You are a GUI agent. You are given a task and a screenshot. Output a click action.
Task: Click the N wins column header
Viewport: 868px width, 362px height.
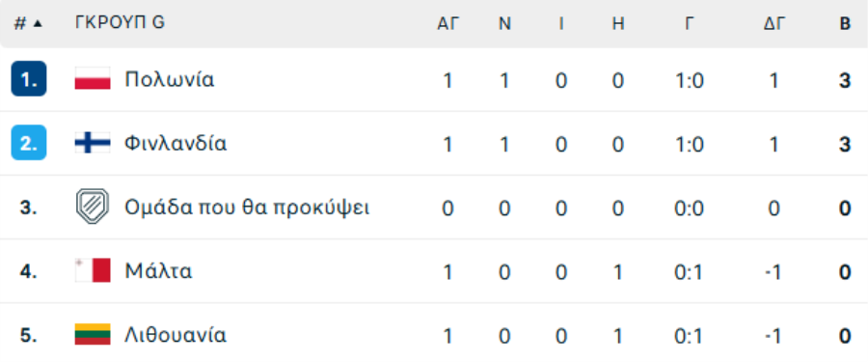504,24
